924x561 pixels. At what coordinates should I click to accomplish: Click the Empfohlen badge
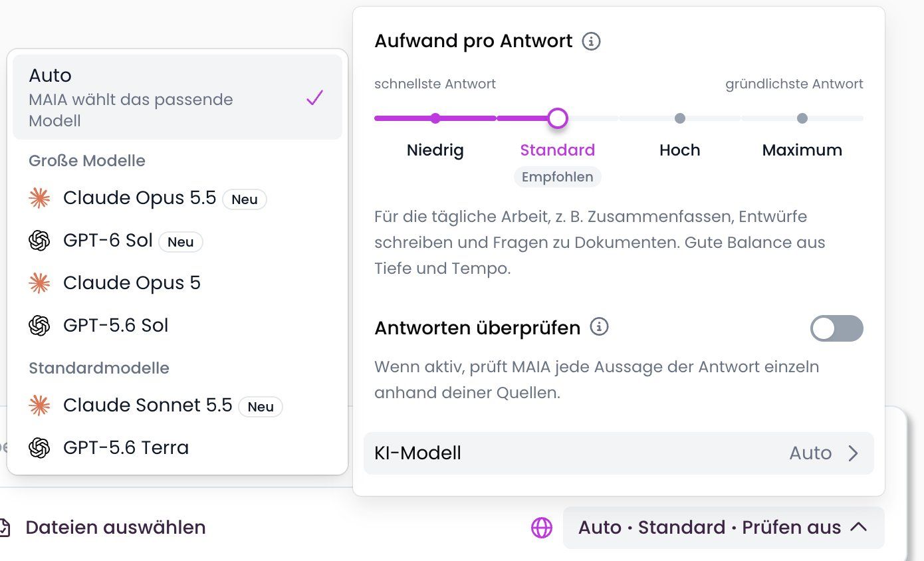tap(558, 177)
